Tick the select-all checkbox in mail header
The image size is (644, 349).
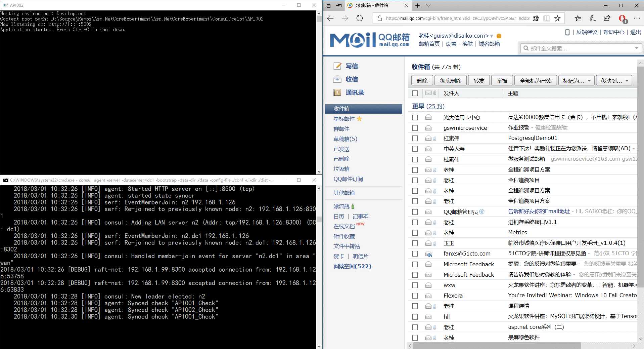tap(415, 93)
